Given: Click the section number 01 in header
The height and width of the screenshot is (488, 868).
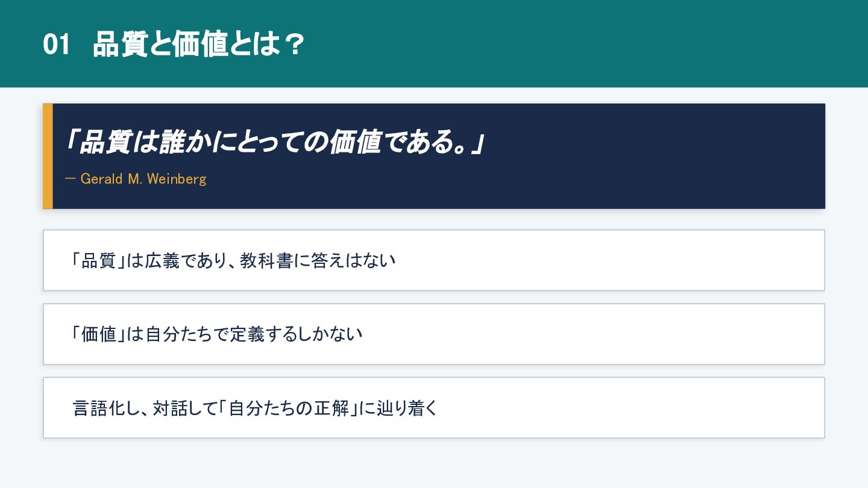Looking at the screenshot, I should pyautogui.click(x=57, y=45).
